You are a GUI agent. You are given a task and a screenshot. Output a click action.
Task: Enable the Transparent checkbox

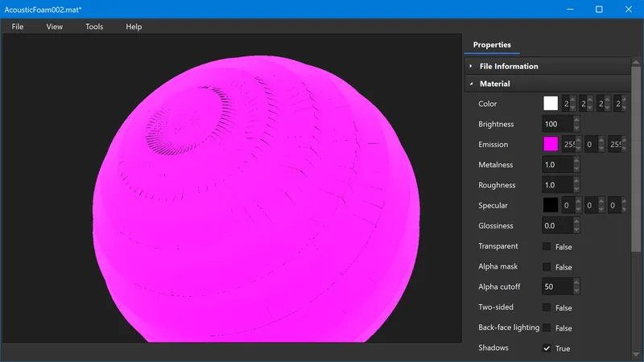[x=547, y=246]
